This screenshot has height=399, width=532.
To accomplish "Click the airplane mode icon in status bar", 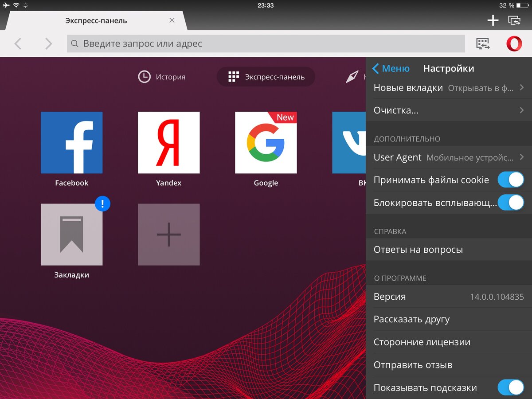I will pyautogui.click(x=6, y=5).
